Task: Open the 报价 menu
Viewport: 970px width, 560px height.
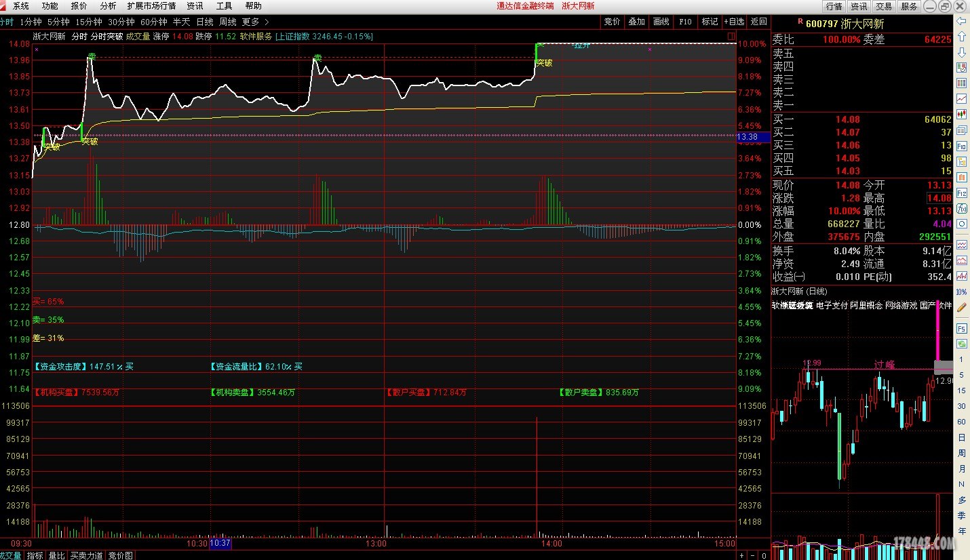Action: tap(79, 5)
